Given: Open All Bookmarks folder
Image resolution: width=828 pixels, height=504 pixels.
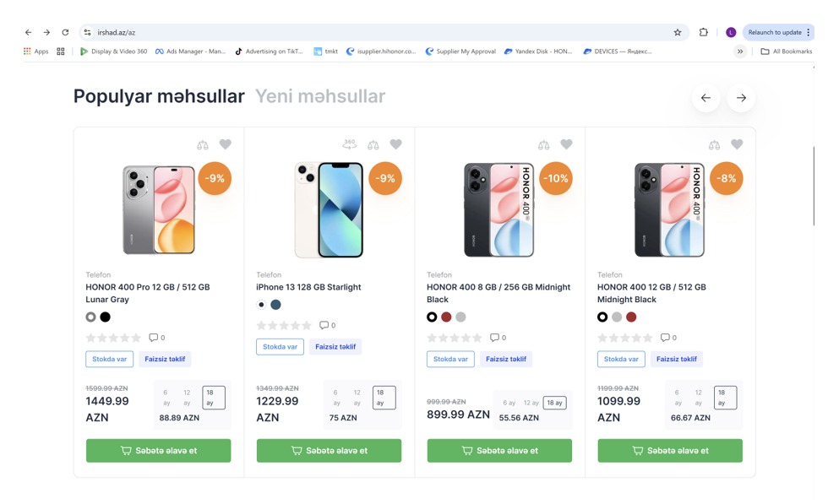Looking at the screenshot, I should pyautogui.click(x=786, y=51).
